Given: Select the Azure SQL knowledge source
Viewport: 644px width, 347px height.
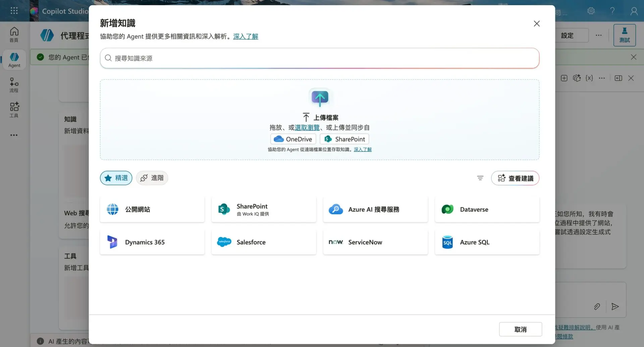Looking at the screenshot, I should coord(487,242).
